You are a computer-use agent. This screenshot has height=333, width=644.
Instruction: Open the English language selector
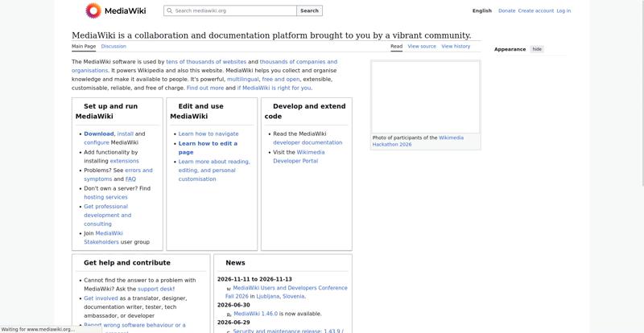(481, 11)
